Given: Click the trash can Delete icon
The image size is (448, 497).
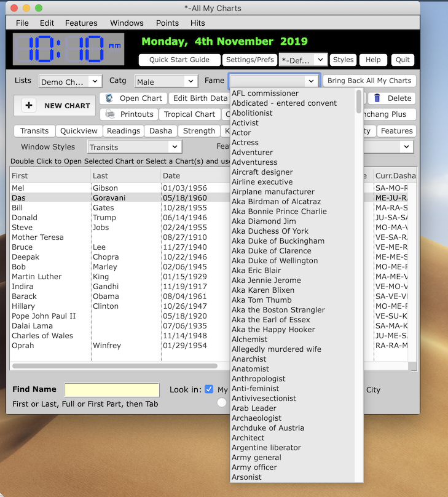Looking at the screenshot, I should (377, 98).
